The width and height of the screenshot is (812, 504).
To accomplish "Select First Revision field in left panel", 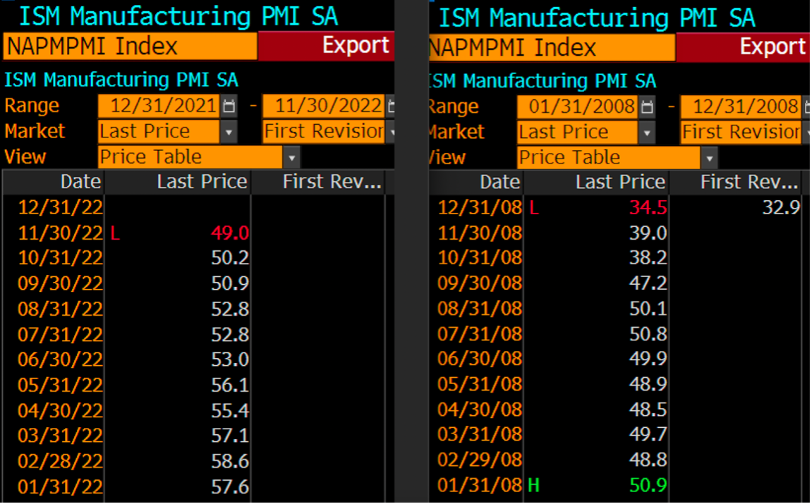I will (325, 131).
